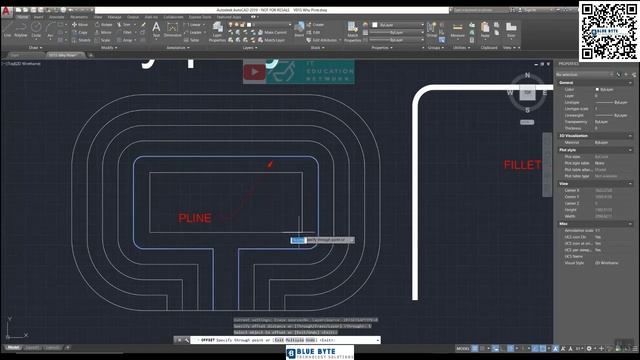This screenshot has width=640, height=360.
Task: Toggle annotation visibility in status bar
Action: coord(556,349)
